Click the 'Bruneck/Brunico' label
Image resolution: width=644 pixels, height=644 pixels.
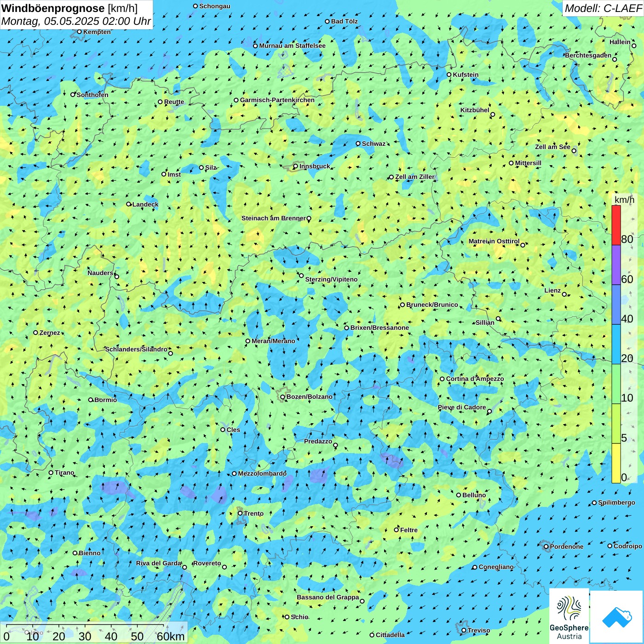(x=432, y=305)
